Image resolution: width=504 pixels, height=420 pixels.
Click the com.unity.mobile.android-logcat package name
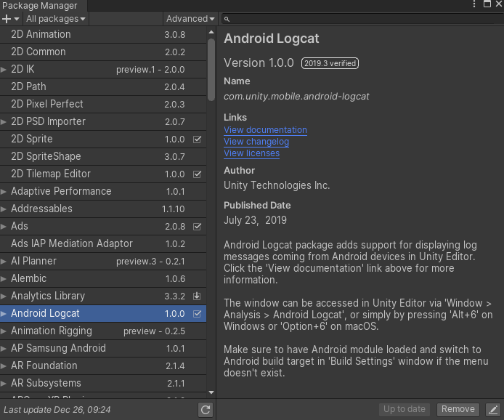(296, 97)
